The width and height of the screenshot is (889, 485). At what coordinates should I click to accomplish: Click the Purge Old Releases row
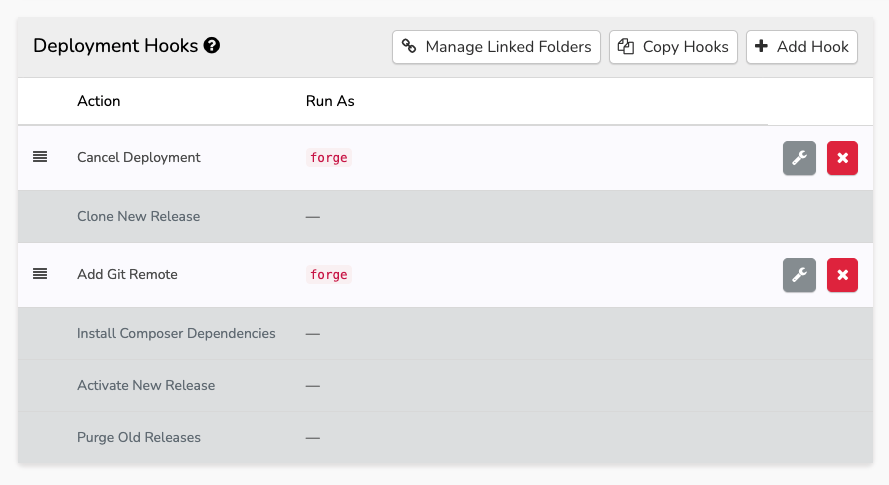(x=139, y=437)
